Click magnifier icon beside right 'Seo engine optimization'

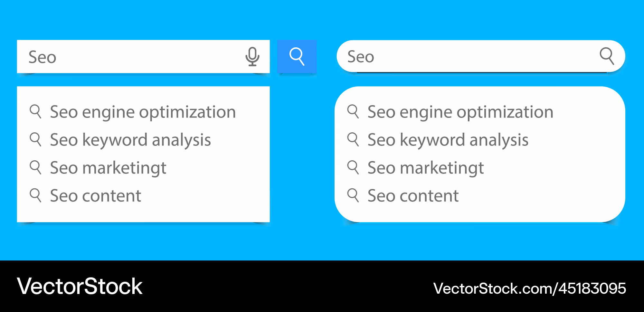pyautogui.click(x=353, y=111)
